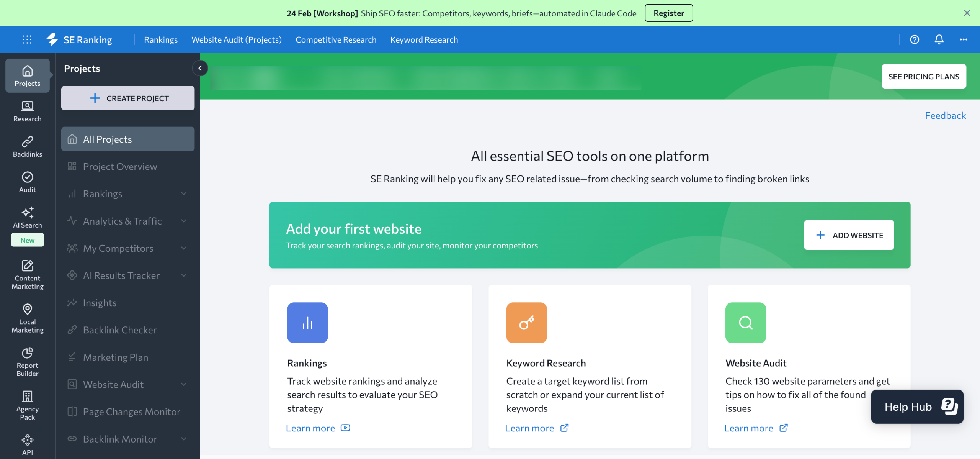The height and width of the screenshot is (459, 980).
Task: Click the Feedback link
Action: coord(945,115)
